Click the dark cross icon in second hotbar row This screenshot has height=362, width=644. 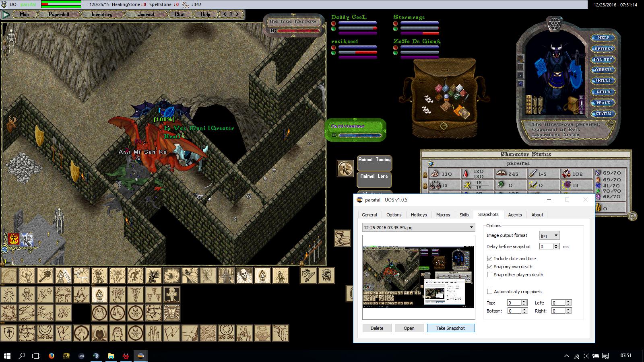point(171,295)
